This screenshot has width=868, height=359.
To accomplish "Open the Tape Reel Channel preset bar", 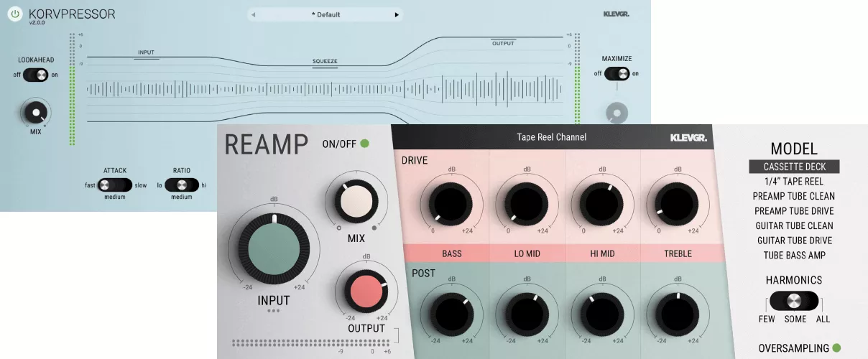I will 551,137.
